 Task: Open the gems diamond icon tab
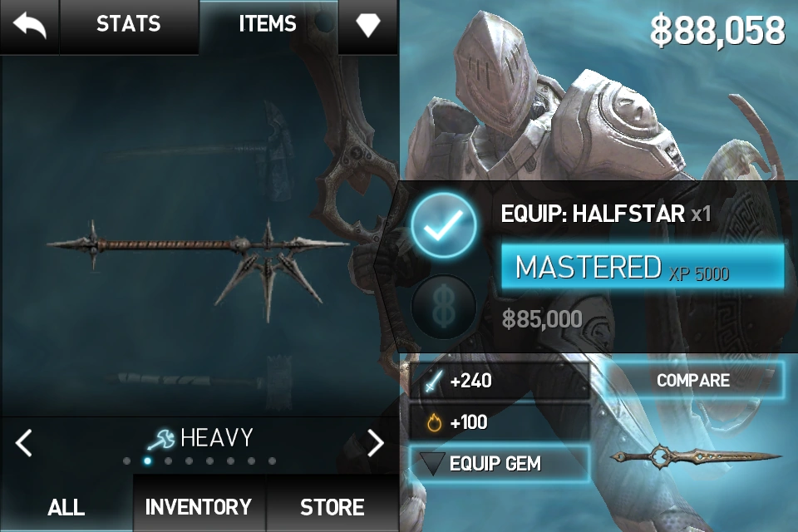click(367, 24)
